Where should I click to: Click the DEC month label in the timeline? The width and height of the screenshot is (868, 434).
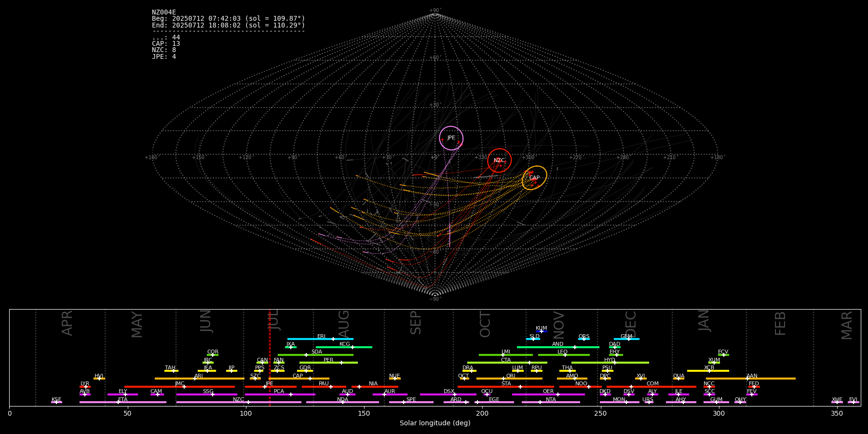point(631,324)
